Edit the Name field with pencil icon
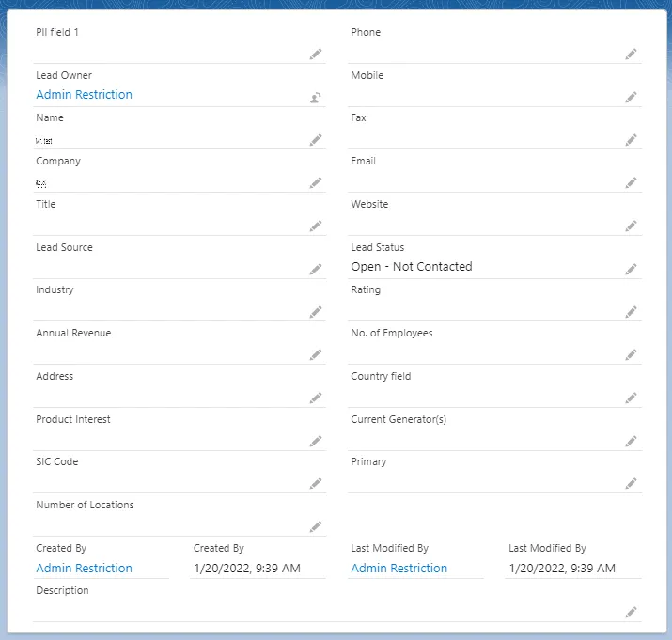Screen dimensions: 672x640 tap(316, 140)
